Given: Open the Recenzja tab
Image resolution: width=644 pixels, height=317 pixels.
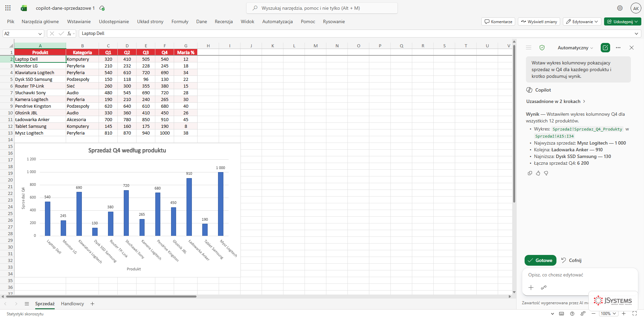Looking at the screenshot, I should tap(224, 21).
